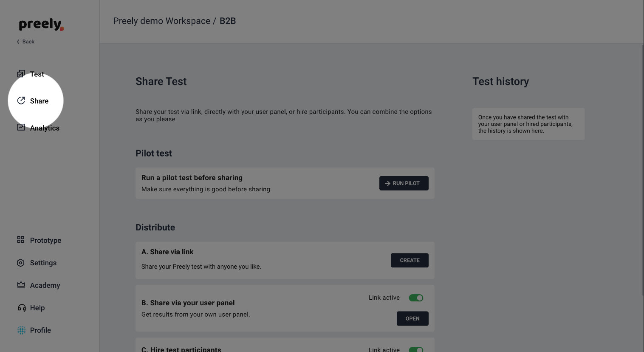Screen dimensions: 644x352
Task: Click the Pilot test heading
Action: (x=154, y=153)
